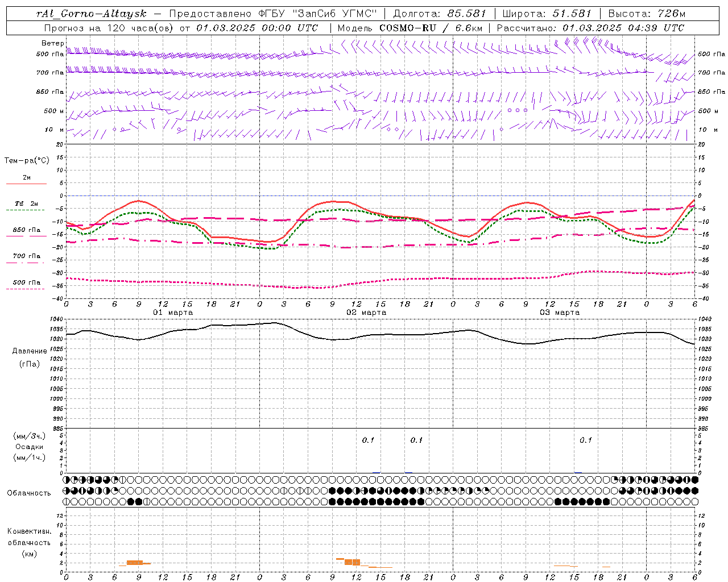728x582 pixels.
Task: Click the 'Конвективн.' convective cloud label
Action: (30, 531)
